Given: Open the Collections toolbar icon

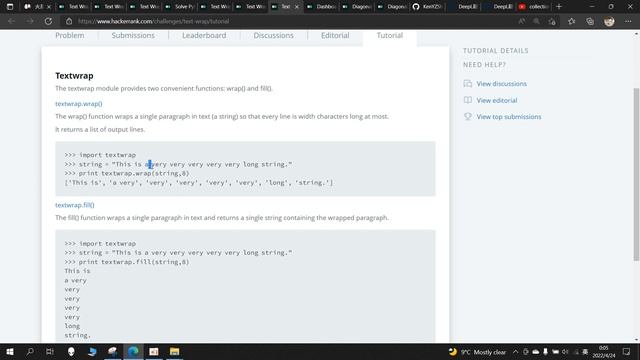Looking at the screenshot, I should click(590, 21).
